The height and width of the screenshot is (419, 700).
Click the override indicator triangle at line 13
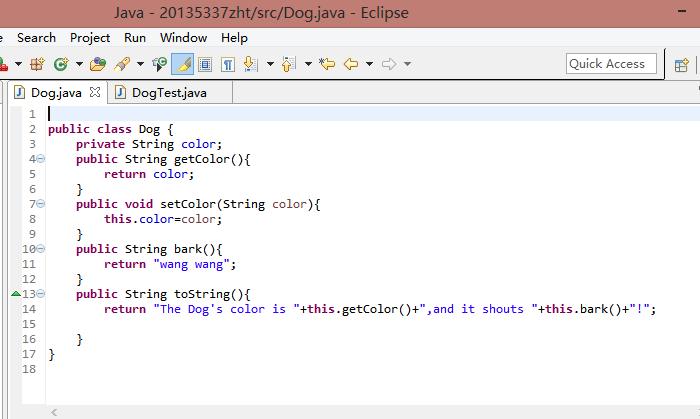tap(16, 294)
